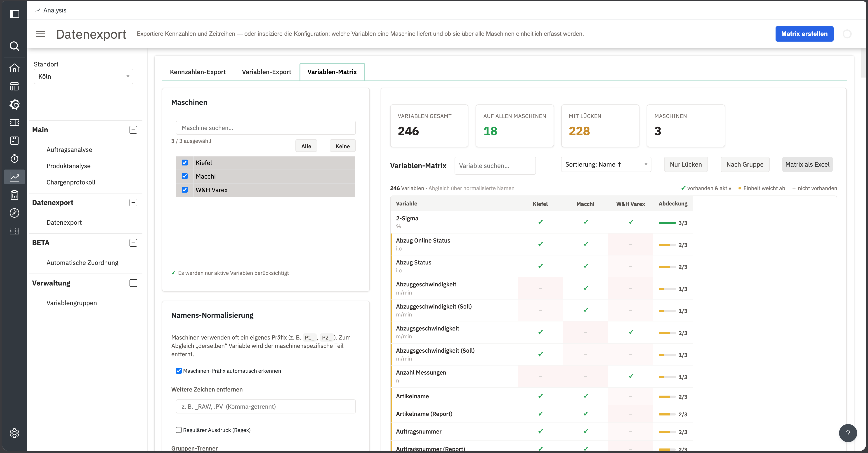Select the Variablen-Matrix tab
The height and width of the screenshot is (453, 868).
[332, 72]
